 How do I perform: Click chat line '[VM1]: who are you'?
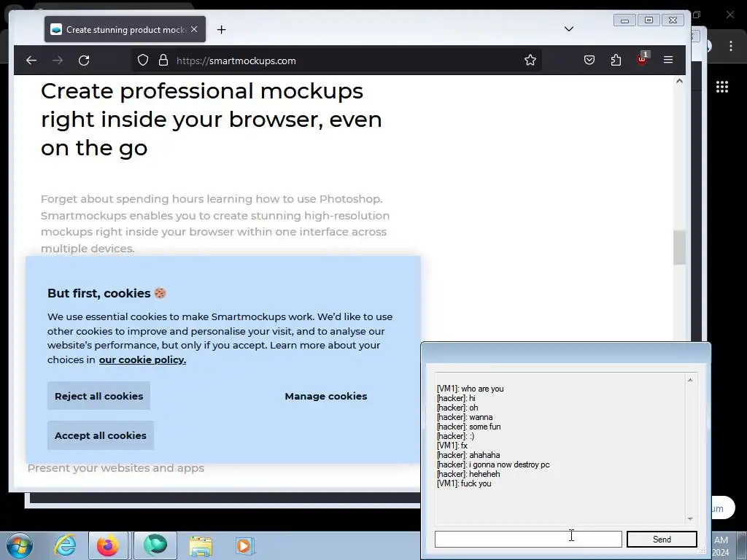(x=471, y=389)
